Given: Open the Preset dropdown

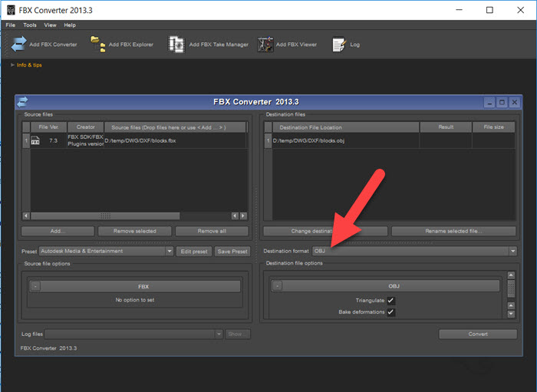Looking at the screenshot, I should pos(170,252).
